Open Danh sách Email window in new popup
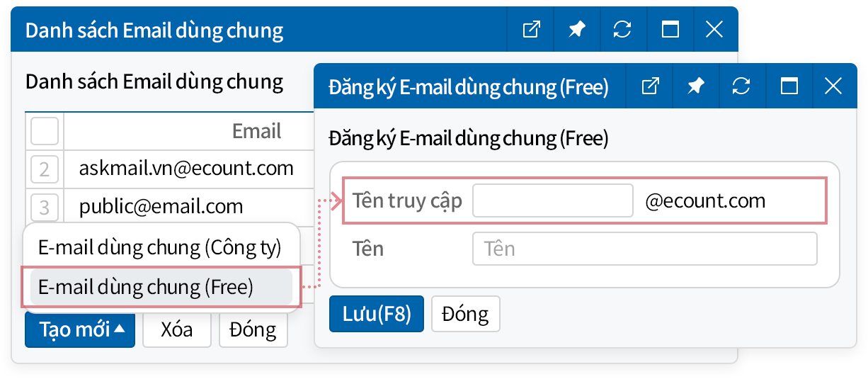 coord(531,29)
